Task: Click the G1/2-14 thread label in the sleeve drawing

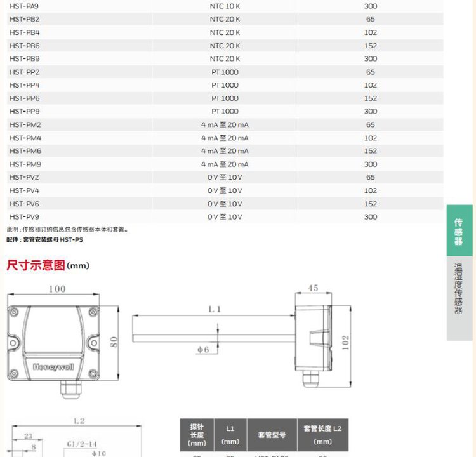Action: coord(81,444)
